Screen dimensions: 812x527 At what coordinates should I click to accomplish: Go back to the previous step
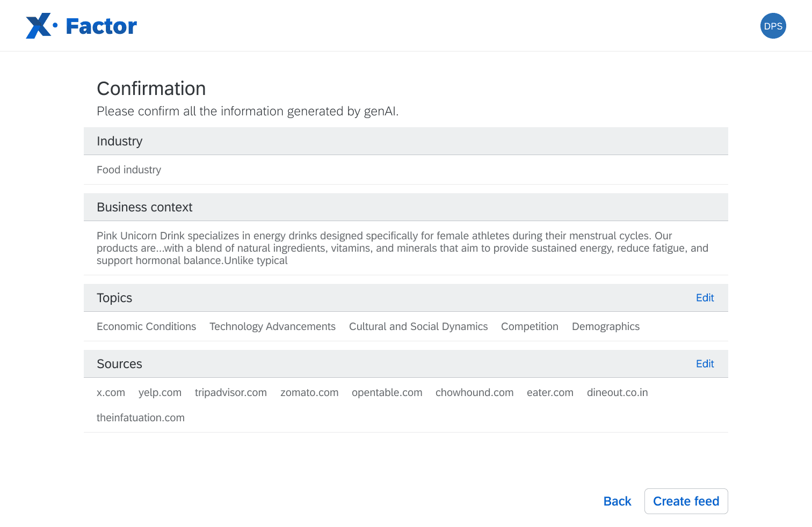point(617,501)
